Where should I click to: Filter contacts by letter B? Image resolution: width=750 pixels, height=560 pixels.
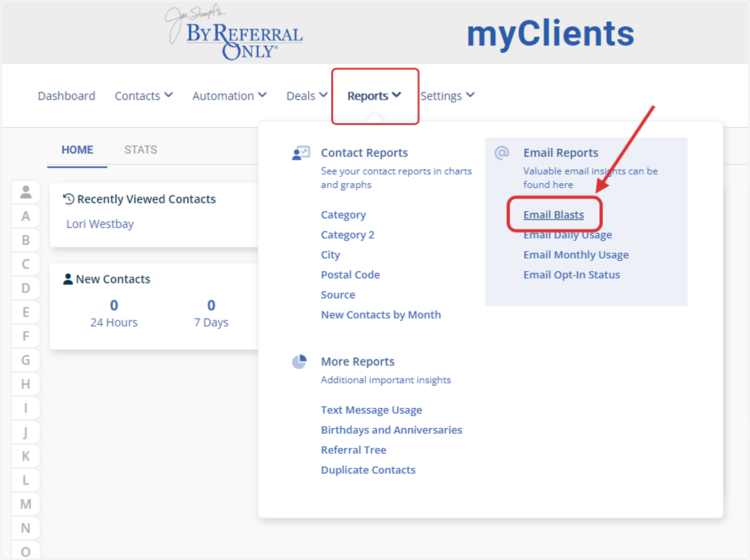(x=26, y=240)
